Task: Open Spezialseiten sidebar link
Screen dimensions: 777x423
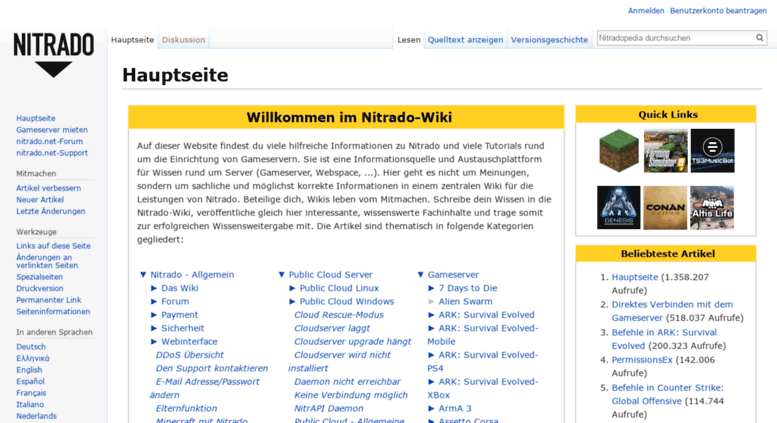Action: click(x=39, y=277)
